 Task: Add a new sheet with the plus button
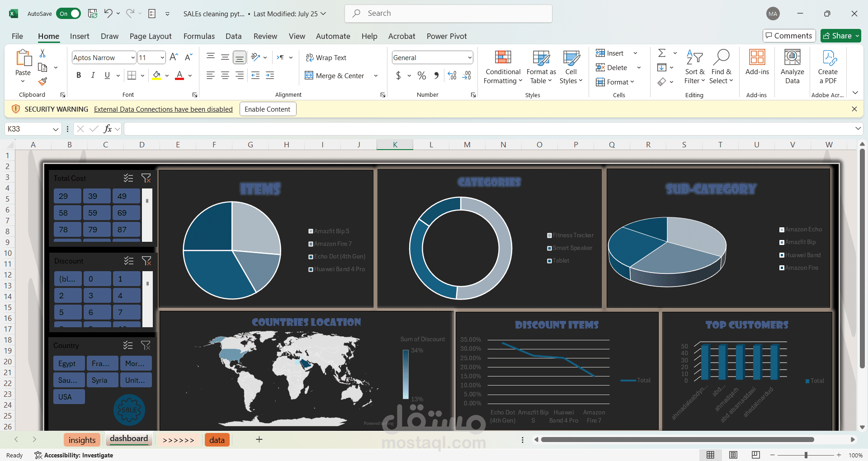click(259, 439)
